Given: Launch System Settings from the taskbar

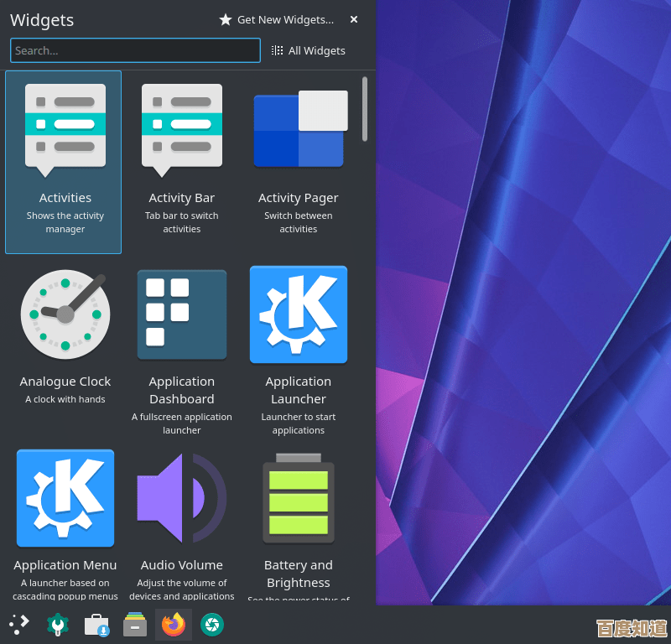Looking at the screenshot, I should pos(58,624).
